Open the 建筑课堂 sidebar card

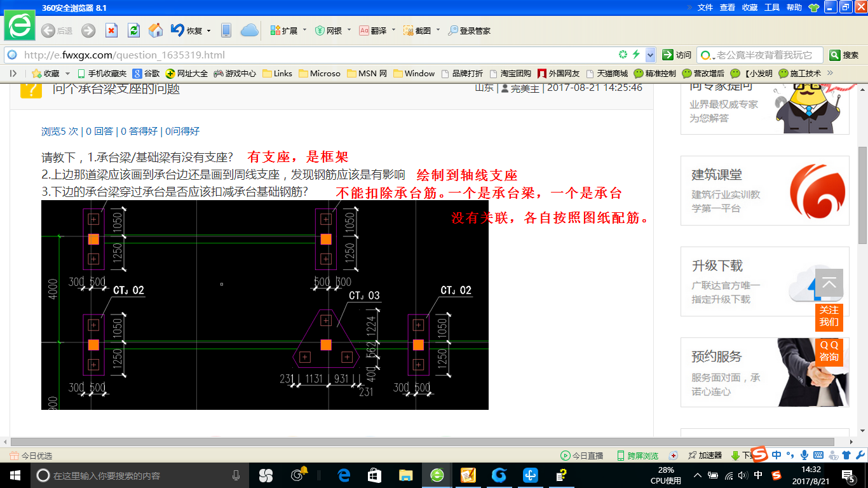(x=764, y=190)
